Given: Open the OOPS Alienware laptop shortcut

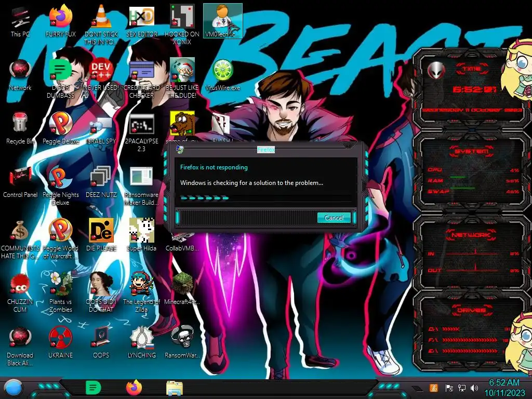Looking at the screenshot, I should (x=101, y=343).
